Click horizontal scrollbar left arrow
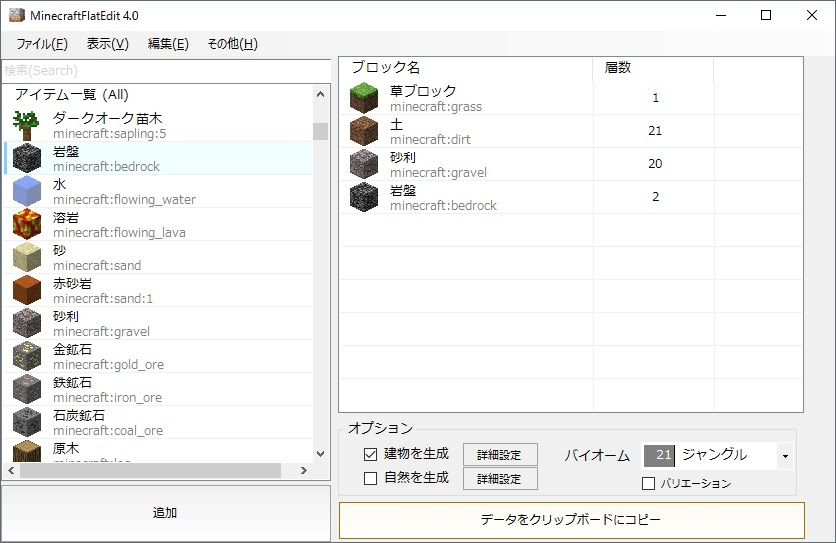836x543 pixels. (11, 470)
